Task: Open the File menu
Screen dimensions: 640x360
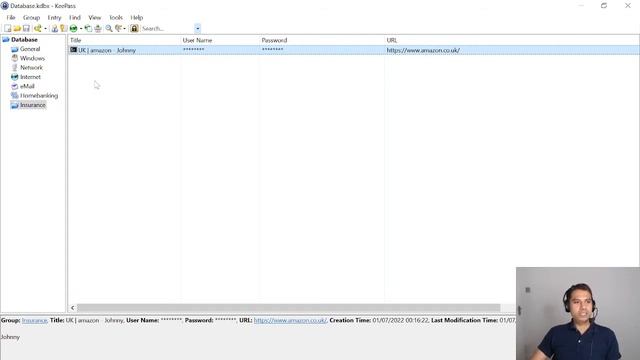Action: pos(11,18)
